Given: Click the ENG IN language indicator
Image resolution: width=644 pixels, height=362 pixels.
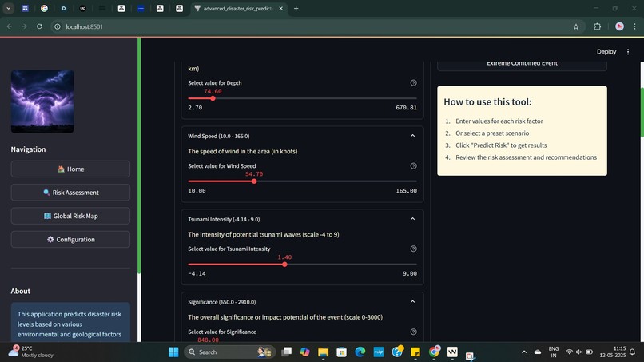Looking at the screenshot, I should [553, 352].
